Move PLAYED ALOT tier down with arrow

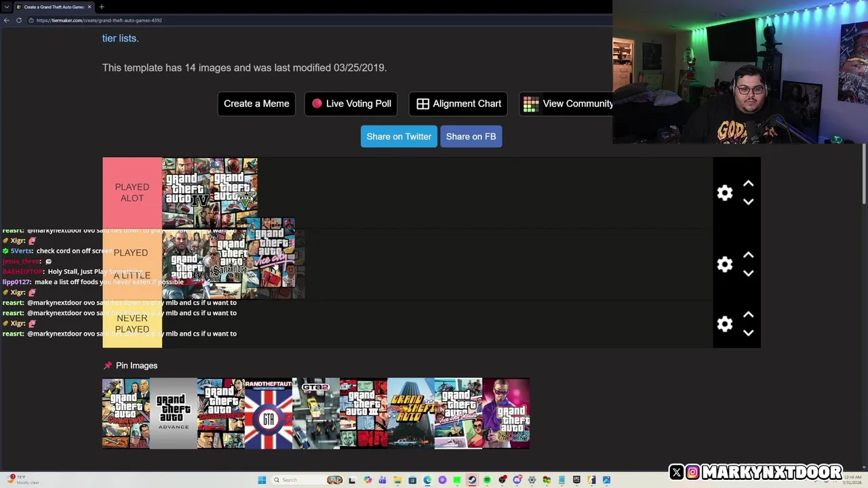[748, 201]
